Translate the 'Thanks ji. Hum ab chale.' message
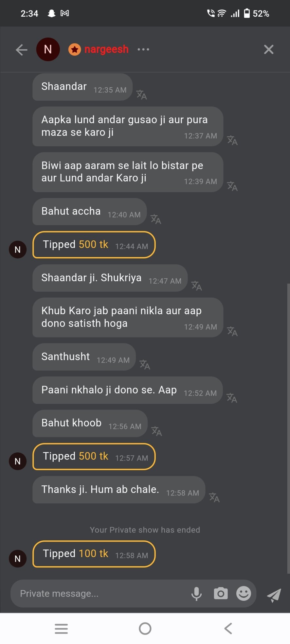This screenshot has width=290, height=644. pyautogui.click(x=214, y=497)
